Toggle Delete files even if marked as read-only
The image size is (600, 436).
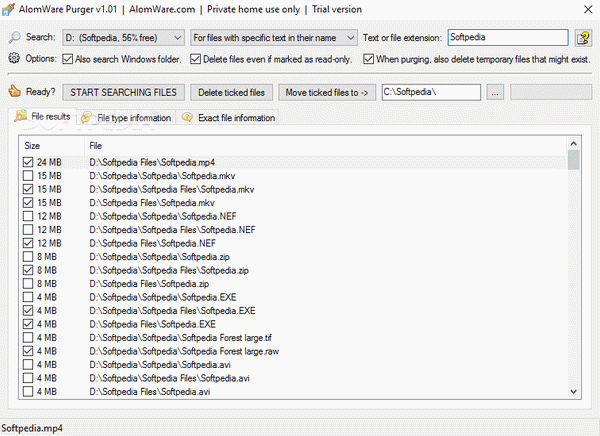pyautogui.click(x=196, y=59)
